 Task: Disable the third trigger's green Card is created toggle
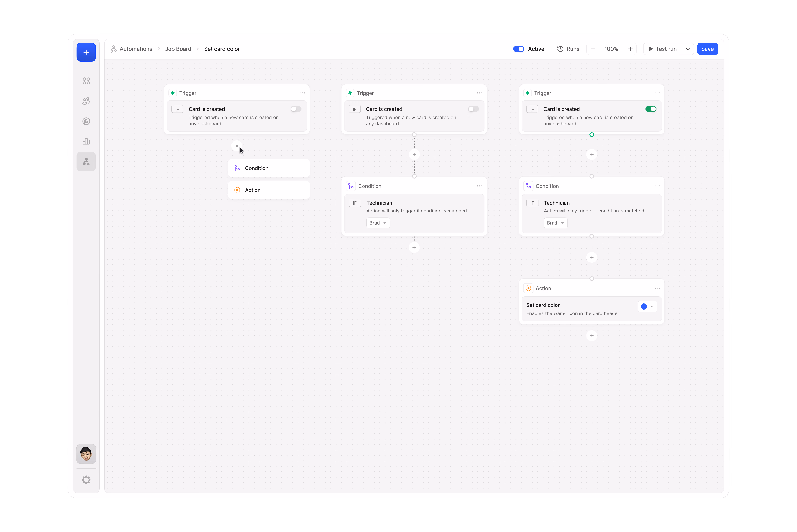[x=651, y=109]
